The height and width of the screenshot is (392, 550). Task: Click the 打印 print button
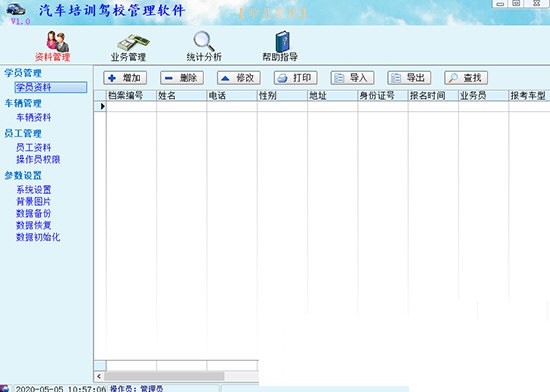(x=296, y=78)
